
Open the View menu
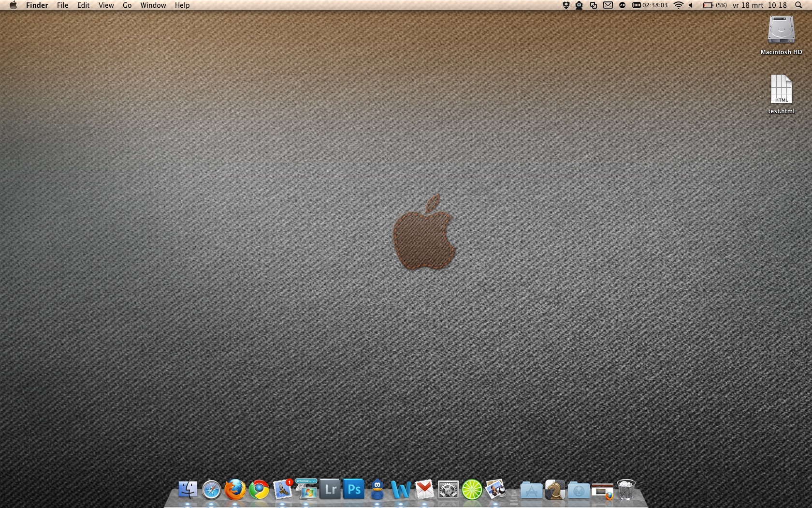(106, 5)
